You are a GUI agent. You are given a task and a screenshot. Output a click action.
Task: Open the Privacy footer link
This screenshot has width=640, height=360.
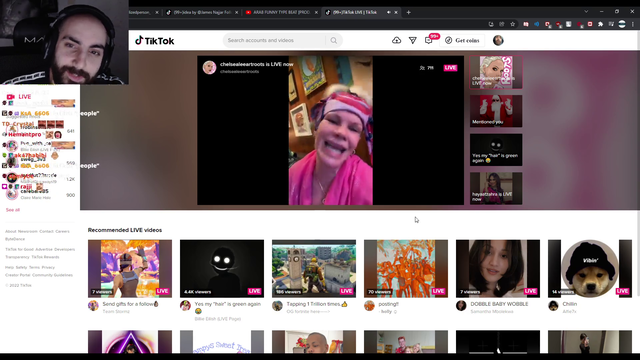[x=48, y=267]
